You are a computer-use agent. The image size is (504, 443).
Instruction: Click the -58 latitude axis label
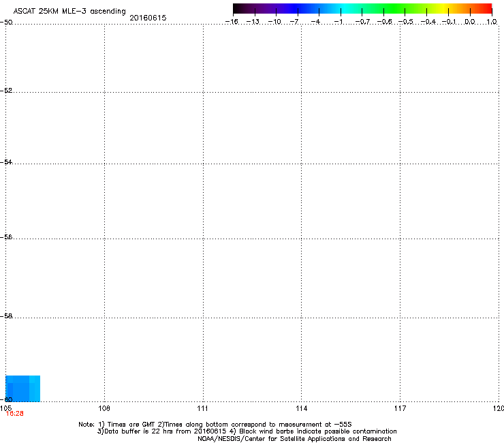6,316
